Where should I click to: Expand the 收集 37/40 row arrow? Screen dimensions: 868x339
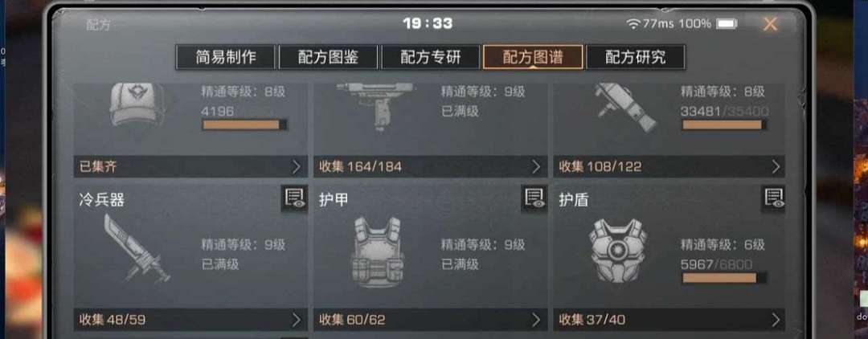[x=776, y=320]
